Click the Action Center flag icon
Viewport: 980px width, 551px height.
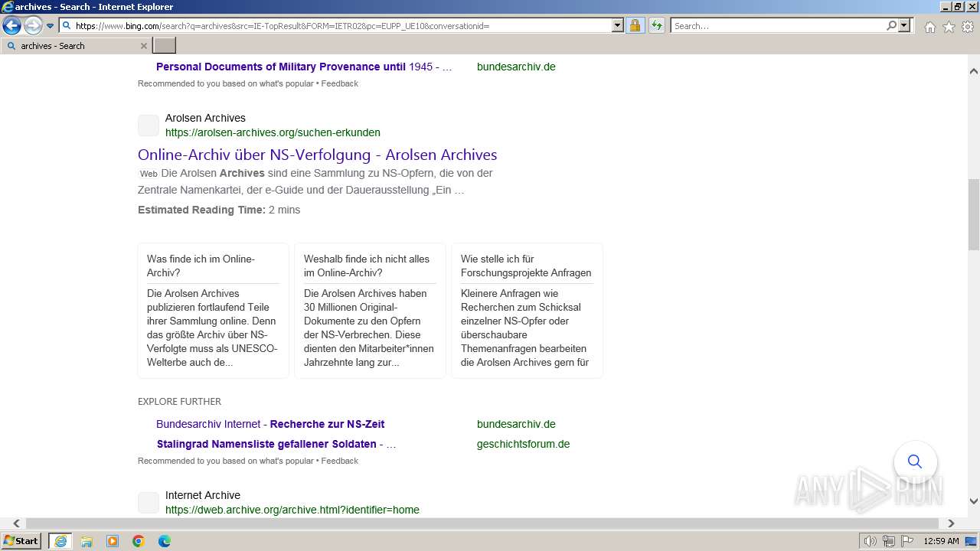[907, 541]
